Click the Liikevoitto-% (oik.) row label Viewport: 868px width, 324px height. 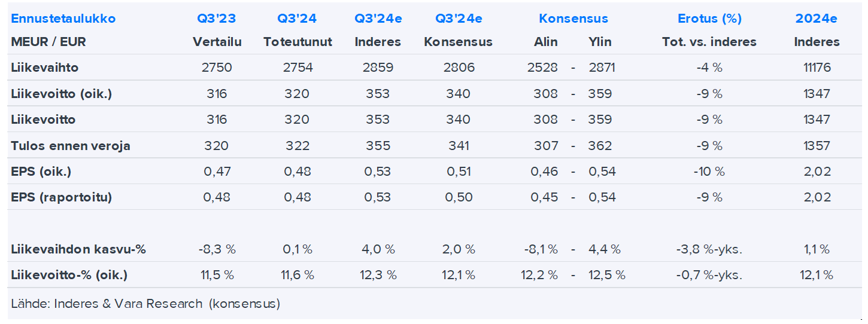(x=69, y=275)
